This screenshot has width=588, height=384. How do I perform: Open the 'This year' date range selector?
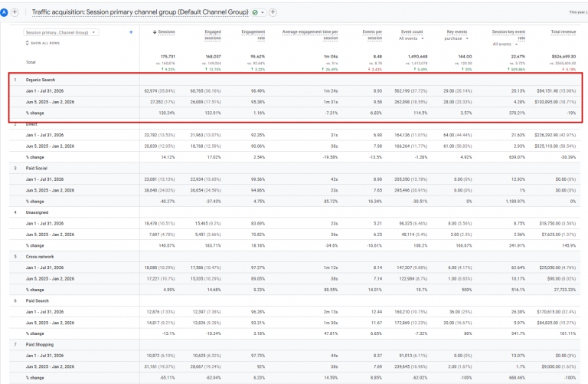click(x=578, y=12)
